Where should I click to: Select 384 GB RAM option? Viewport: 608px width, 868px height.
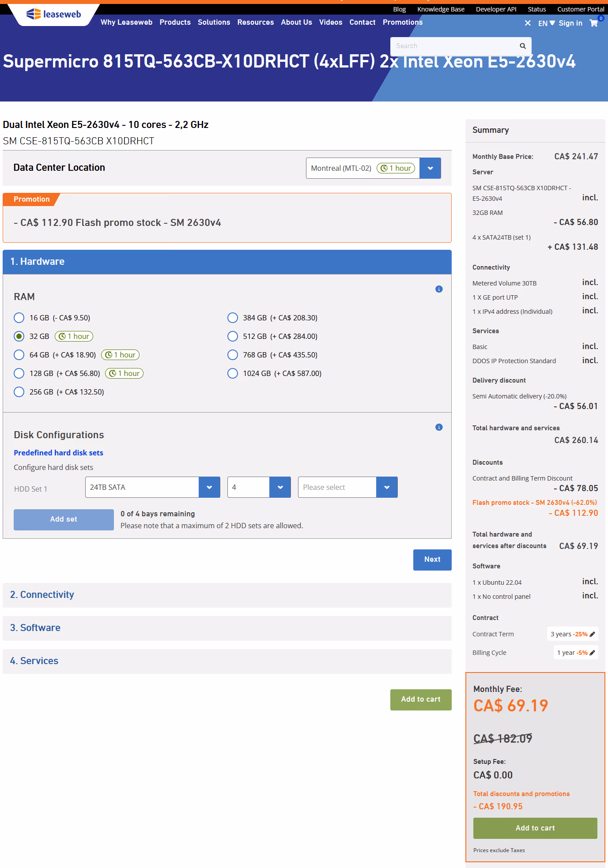pyautogui.click(x=233, y=318)
